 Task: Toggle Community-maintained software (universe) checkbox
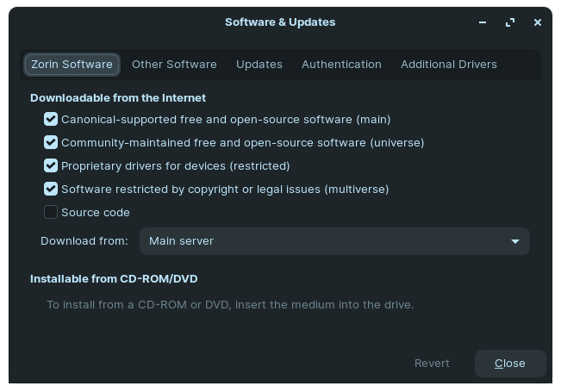pyautogui.click(x=51, y=143)
